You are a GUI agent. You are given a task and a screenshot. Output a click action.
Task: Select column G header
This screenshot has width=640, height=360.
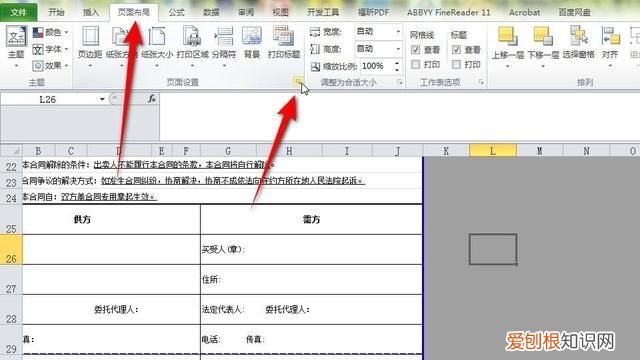[x=228, y=151]
